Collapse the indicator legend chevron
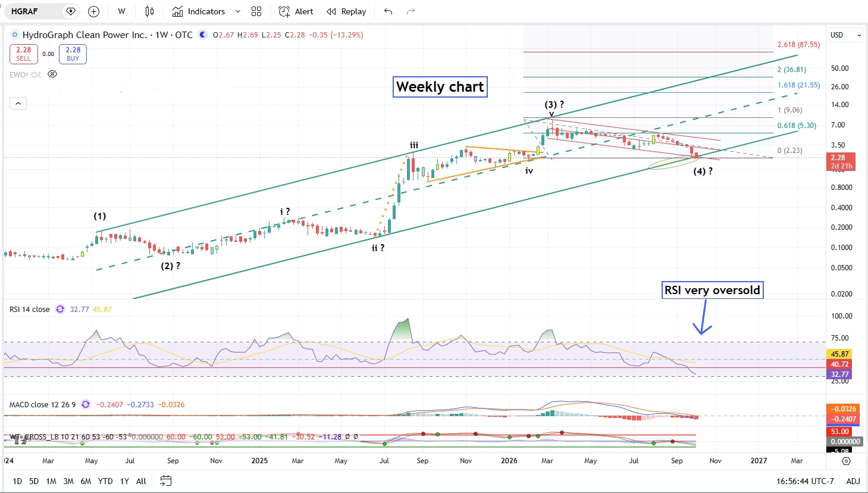Screen dimensions: 868x493 pos(18,104)
